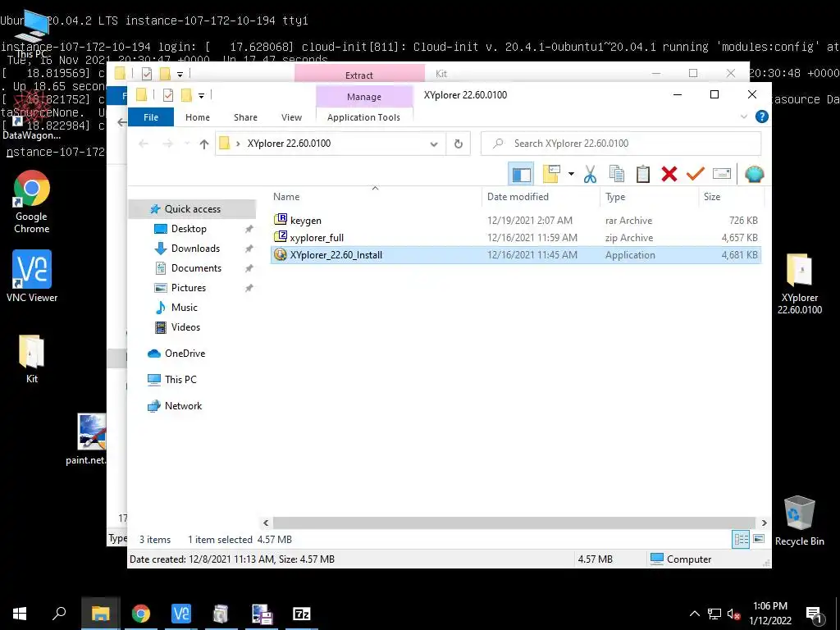Expand the ribbon with the chevron
This screenshot has height=630, width=840.
743,116
